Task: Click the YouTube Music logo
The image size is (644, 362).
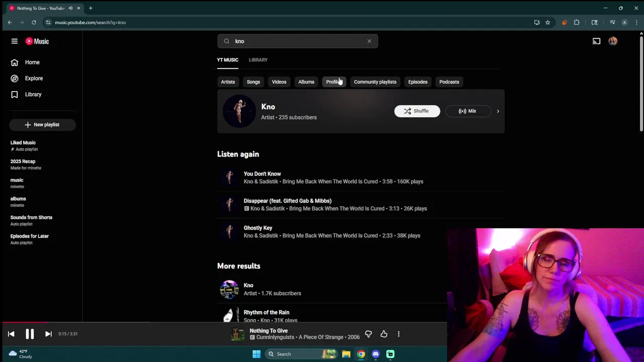Action: [x=37, y=41]
